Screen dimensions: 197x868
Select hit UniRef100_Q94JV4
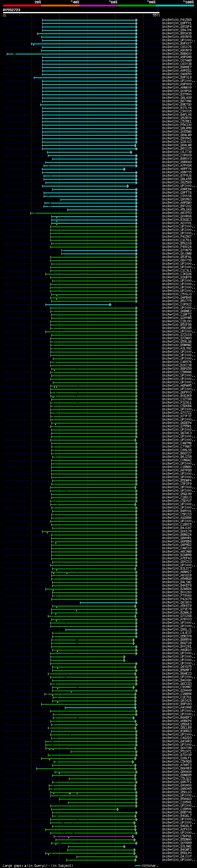(x=177, y=30)
